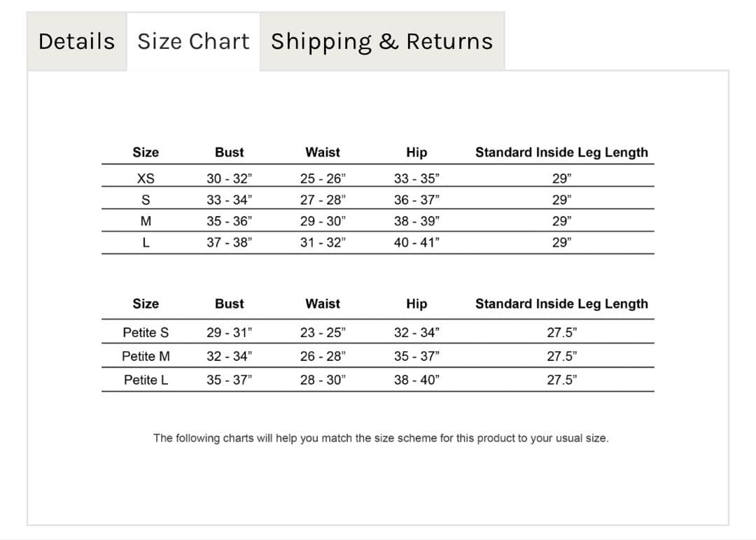The image size is (756, 540).
Task: Click the Hip header in second table
Action: pos(416,304)
